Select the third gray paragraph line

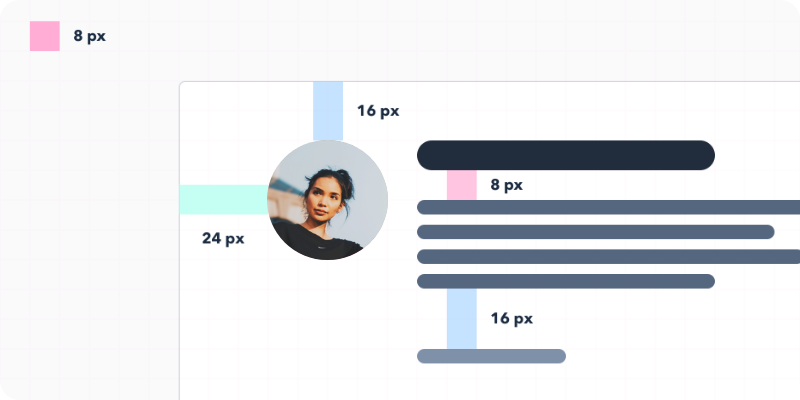coord(608,256)
